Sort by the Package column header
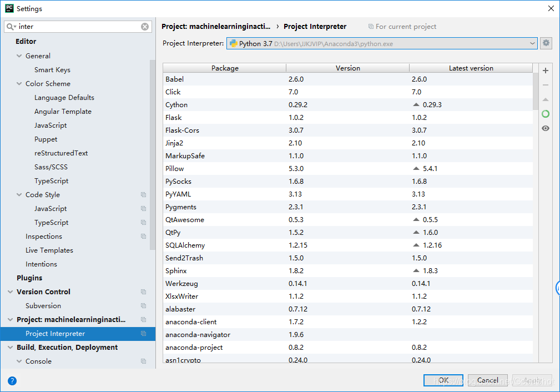This screenshot has height=392, width=560. click(225, 68)
